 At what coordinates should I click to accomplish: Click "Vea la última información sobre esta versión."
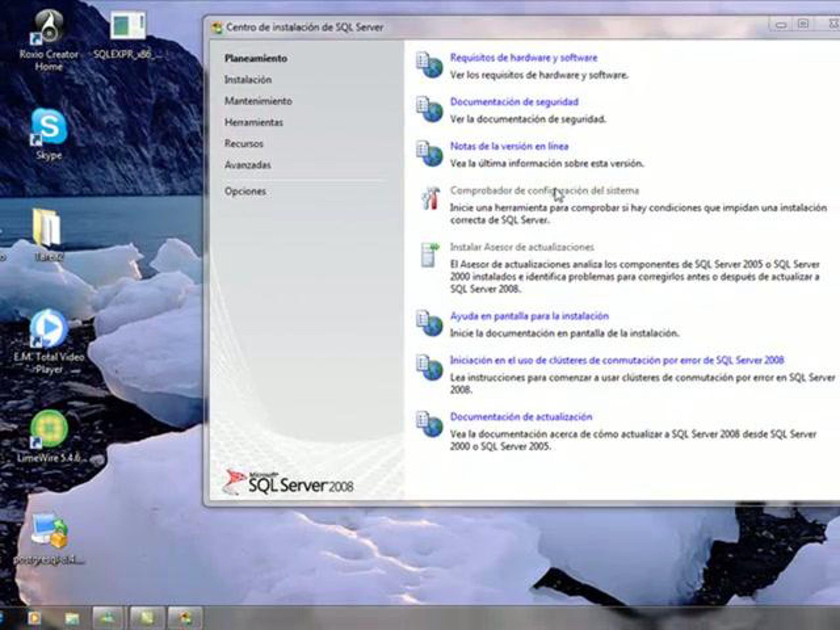pos(547,163)
